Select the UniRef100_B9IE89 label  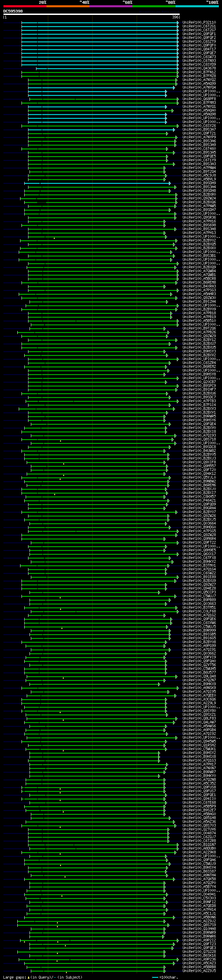(199, 577)
